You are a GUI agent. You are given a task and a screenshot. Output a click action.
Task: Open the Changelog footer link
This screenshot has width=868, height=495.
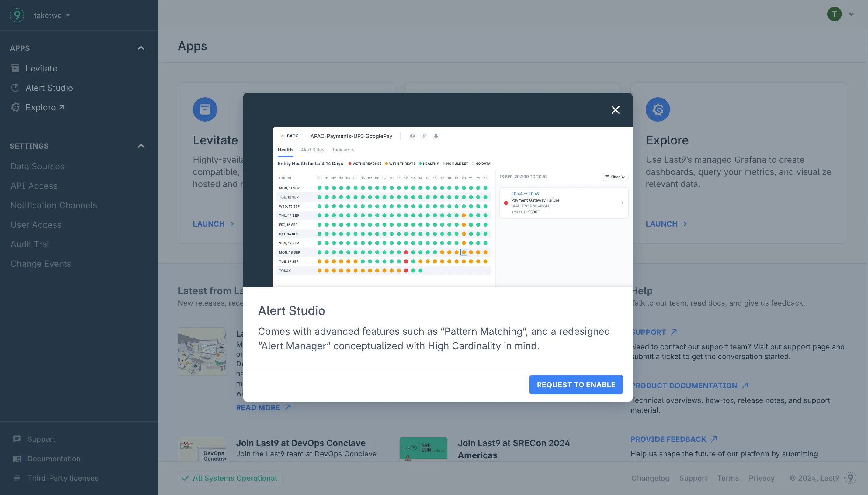[x=650, y=478]
